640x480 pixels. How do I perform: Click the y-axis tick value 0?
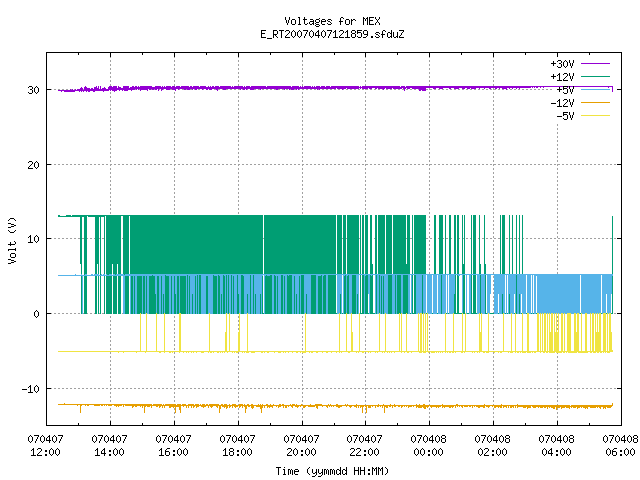coord(37,314)
